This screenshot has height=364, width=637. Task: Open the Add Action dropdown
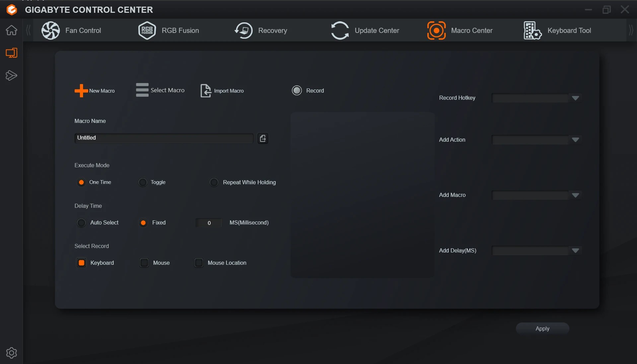click(575, 140)
